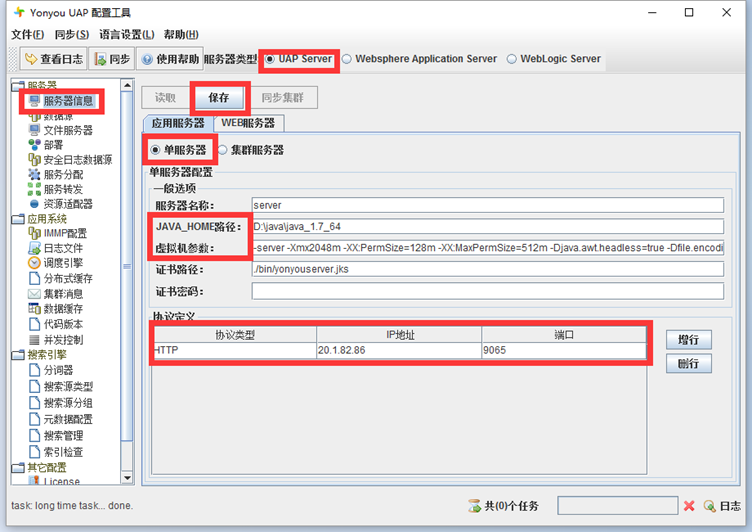Click 服务分配 tree icon
The height and width of the screenshot is (532, 752).
pos(35,174)
